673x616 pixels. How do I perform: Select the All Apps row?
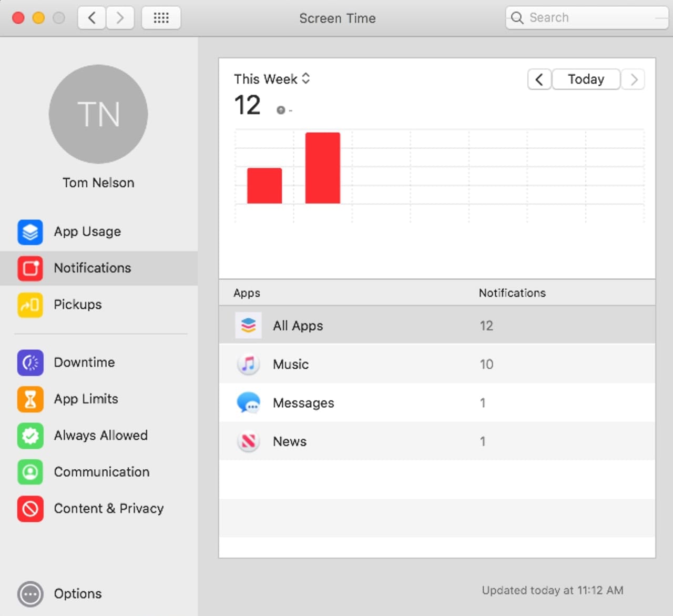[x=436, y=326]
